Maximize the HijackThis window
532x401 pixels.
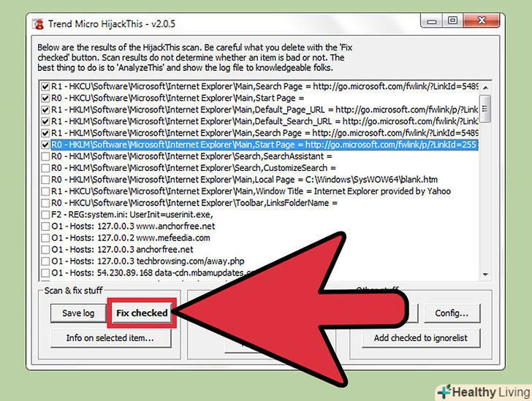(452, 20)
